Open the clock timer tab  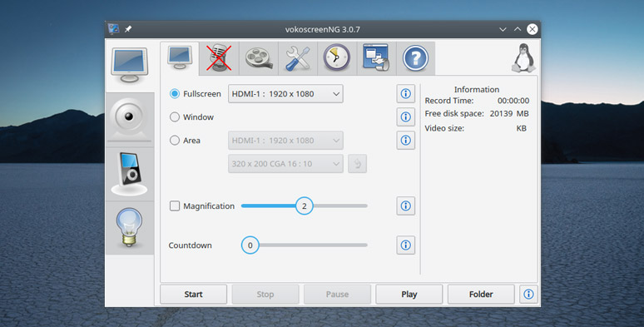pos(337,58)
